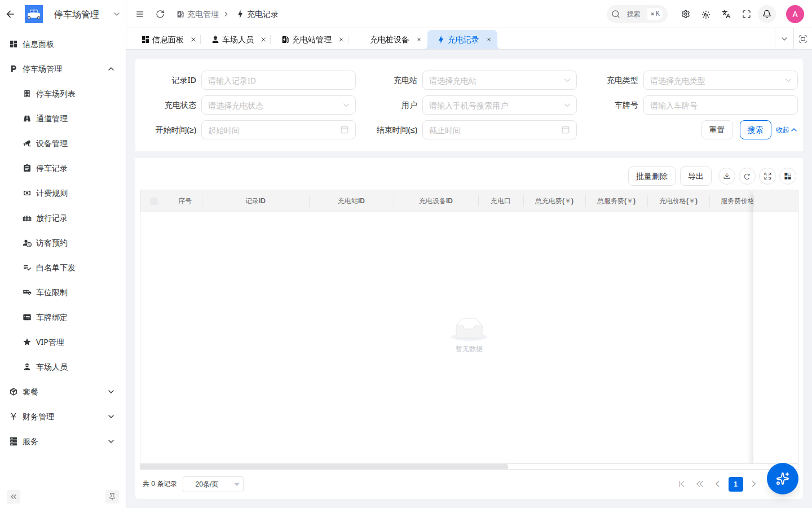Open the 充电站 select dropdown
Viewport: 812px width, 508px height.
coord(500,80)
